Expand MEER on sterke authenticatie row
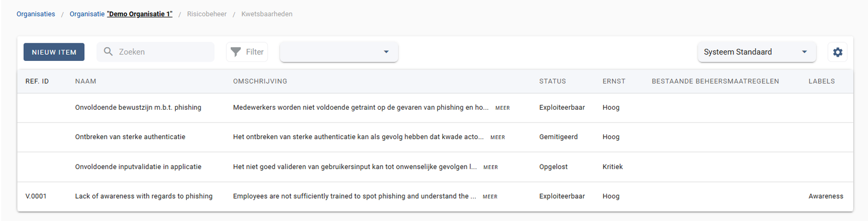Viewport: 868px width, 221px height. 497,137
